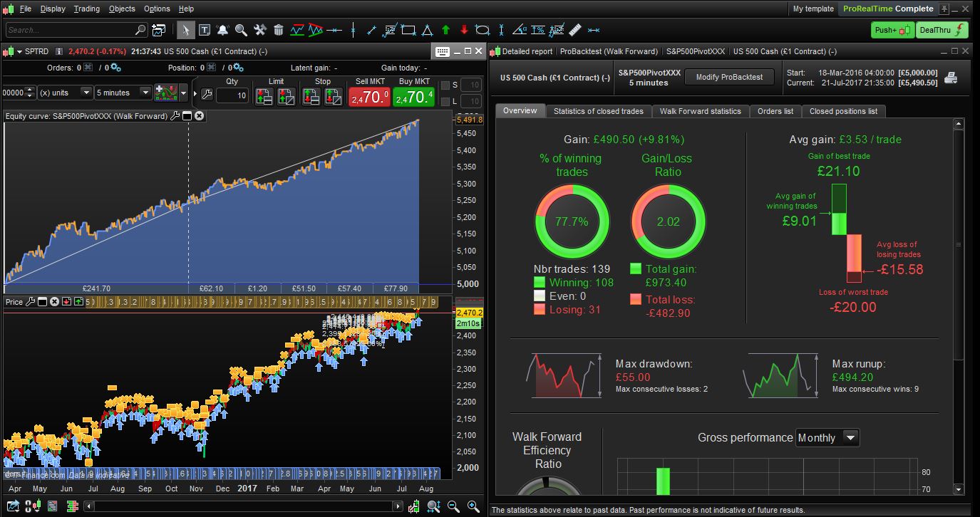Open the Monthly gross performance dropdown
This screenshot has height=517, width=980.
pos(827,437)
